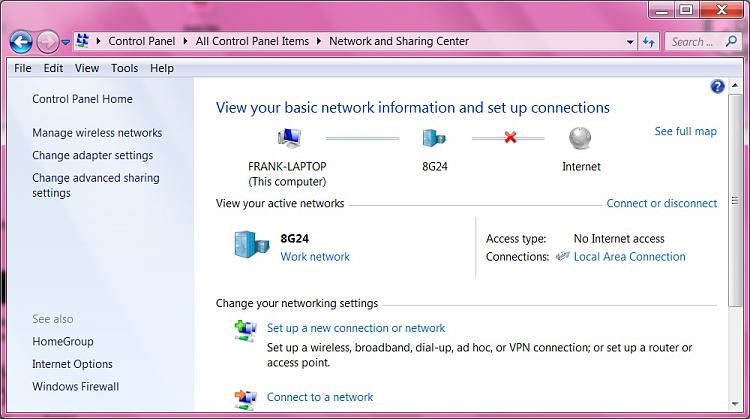Click the FRANK-LAPTOP label text
Viewport: 750px width, 419px height.
click(x=287, y=166)
